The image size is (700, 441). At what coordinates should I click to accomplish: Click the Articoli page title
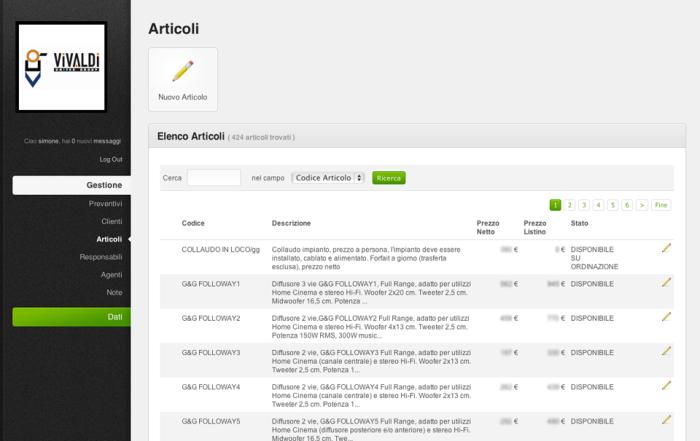[174, 29]
